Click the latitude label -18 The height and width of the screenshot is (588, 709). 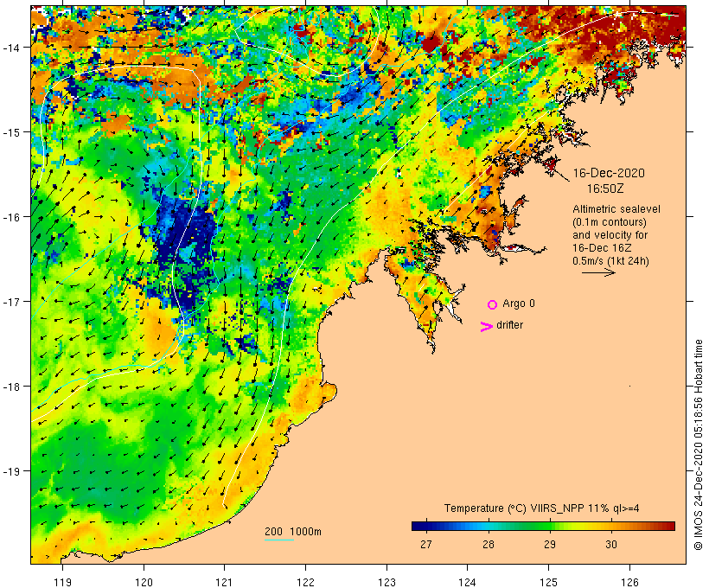[10, 387]
